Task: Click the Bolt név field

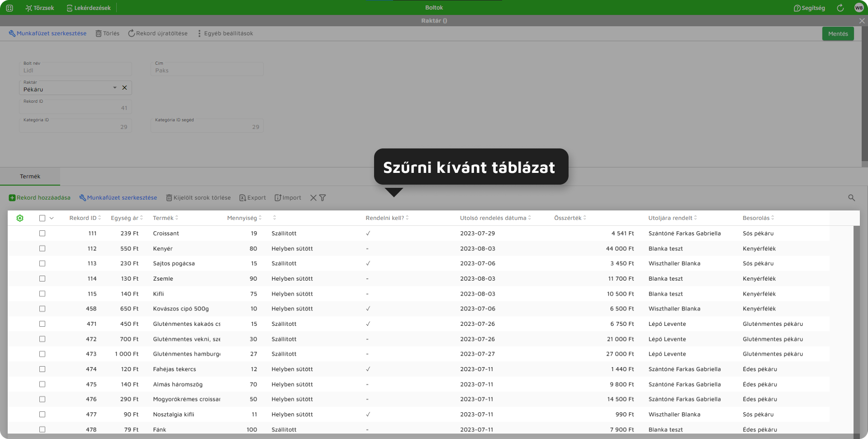Action: 76,69
